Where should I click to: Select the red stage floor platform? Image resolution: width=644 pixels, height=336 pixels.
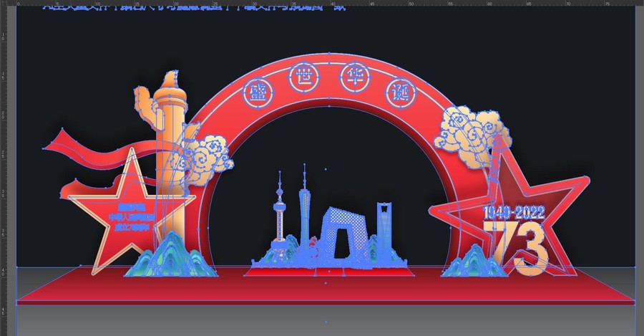[x=326, y=285]
